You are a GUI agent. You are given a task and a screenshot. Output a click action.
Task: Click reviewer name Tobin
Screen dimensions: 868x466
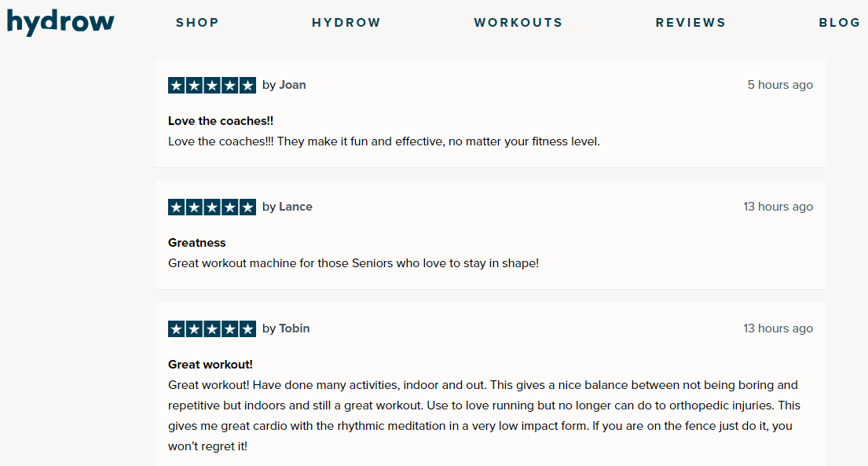pyautogui.click(x=295, y=328)
